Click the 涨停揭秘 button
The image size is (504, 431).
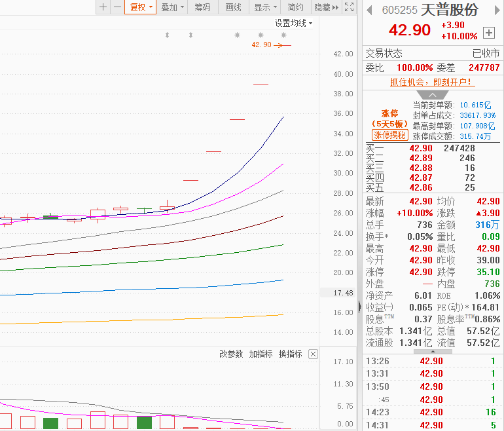coord(390,135)
